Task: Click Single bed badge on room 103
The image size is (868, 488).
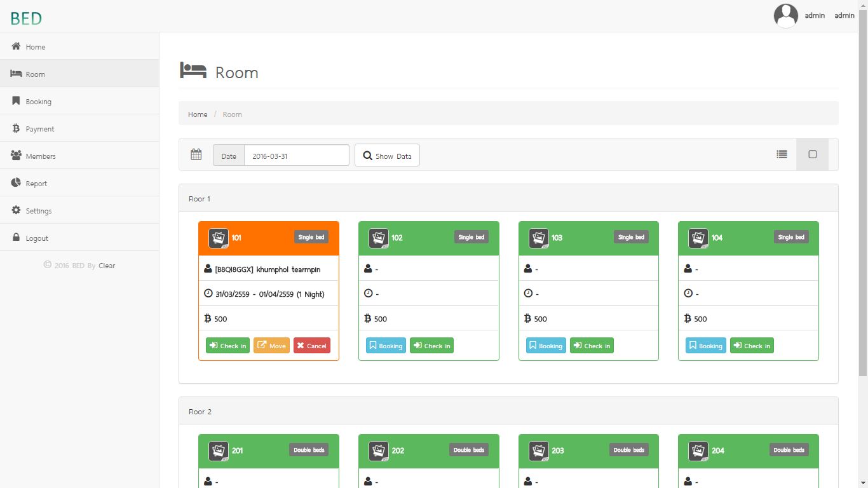Action: (632, 237)
